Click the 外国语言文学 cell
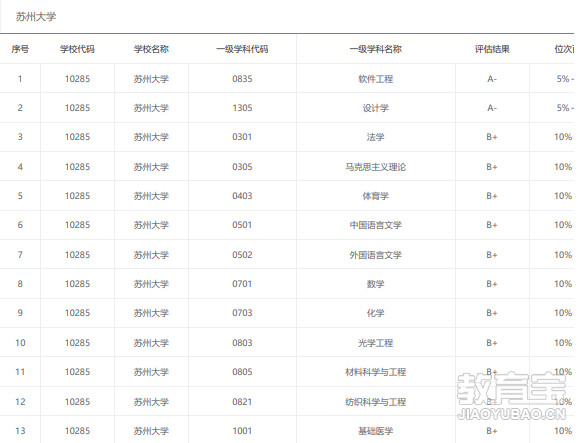The height and width of the screenshot is (443, 587). click(375, 255)
